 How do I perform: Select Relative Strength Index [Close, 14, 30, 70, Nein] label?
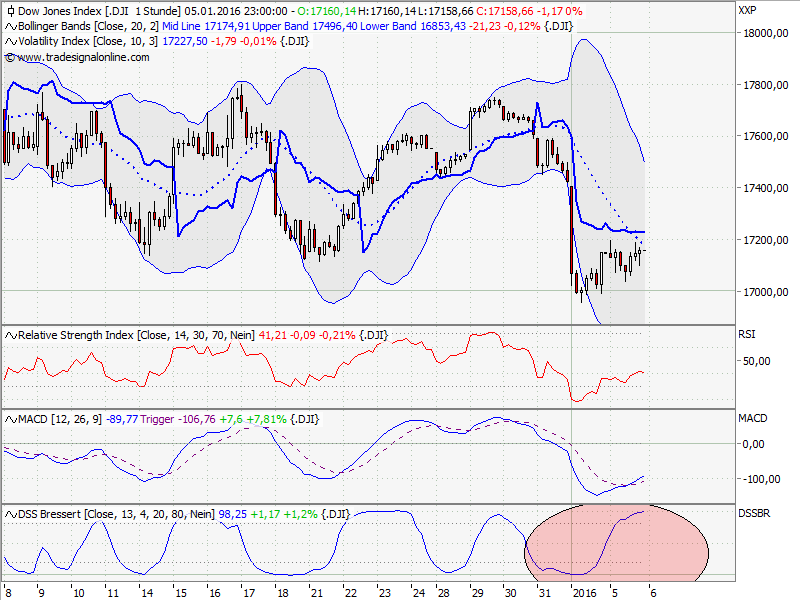point(136,335)
